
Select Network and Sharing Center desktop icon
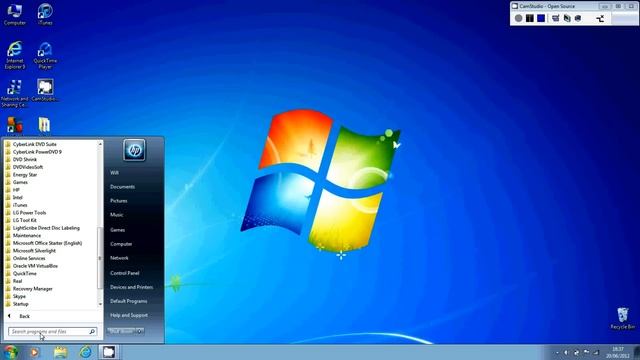[x=15, y=93]
